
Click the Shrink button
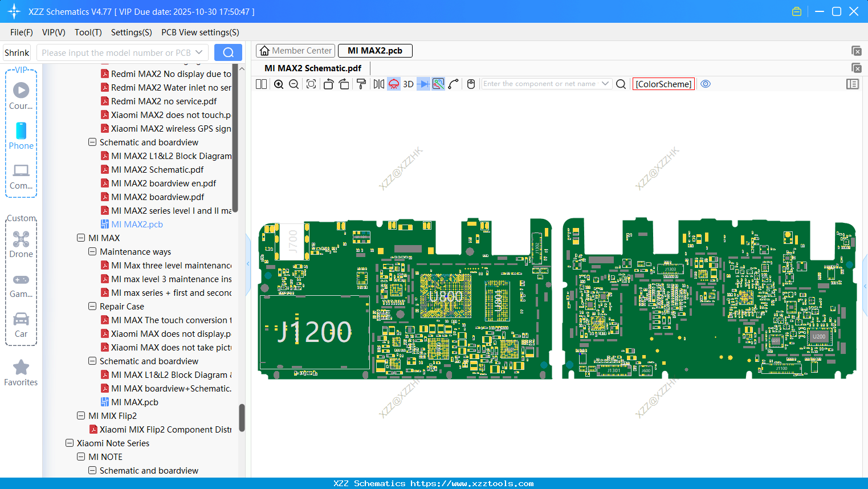pyautogui.click(x=17, y=52)
